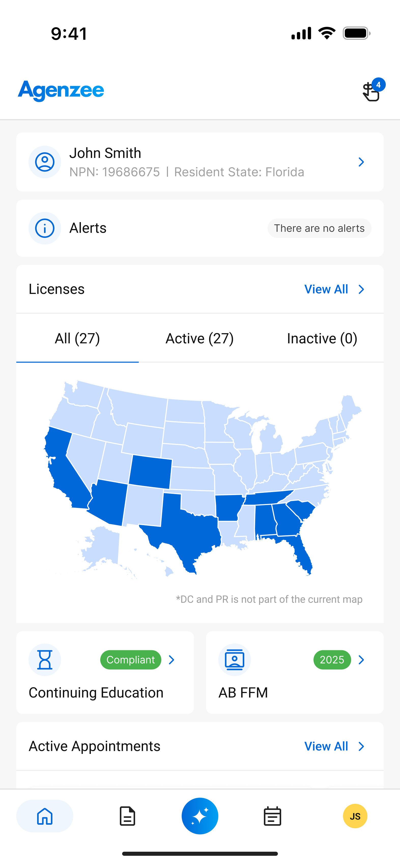Click the Agenzee logo

coord(61,90)
